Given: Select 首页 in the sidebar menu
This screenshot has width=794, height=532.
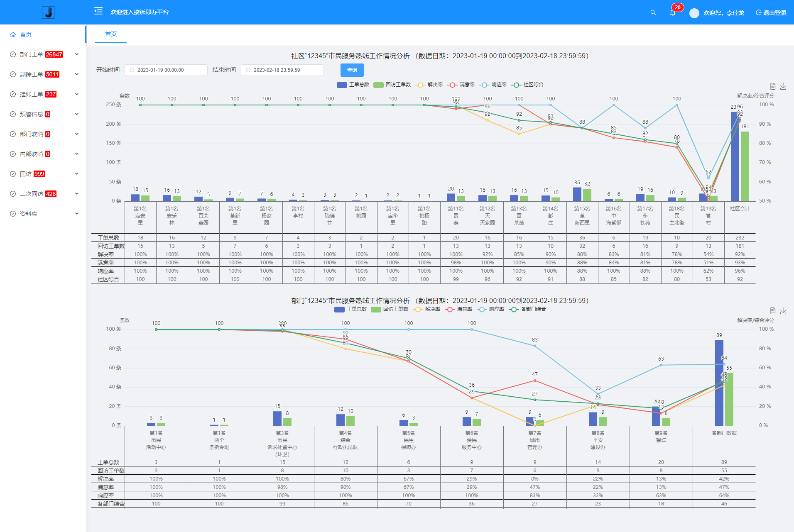Looking at the screenshot, I should [43, 34].
